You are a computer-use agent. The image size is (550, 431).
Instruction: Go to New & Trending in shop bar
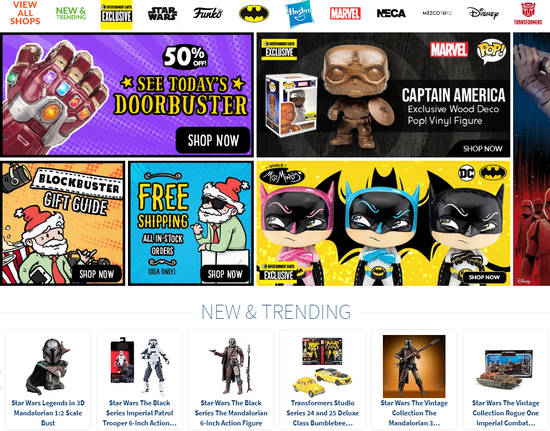(71, 13)
